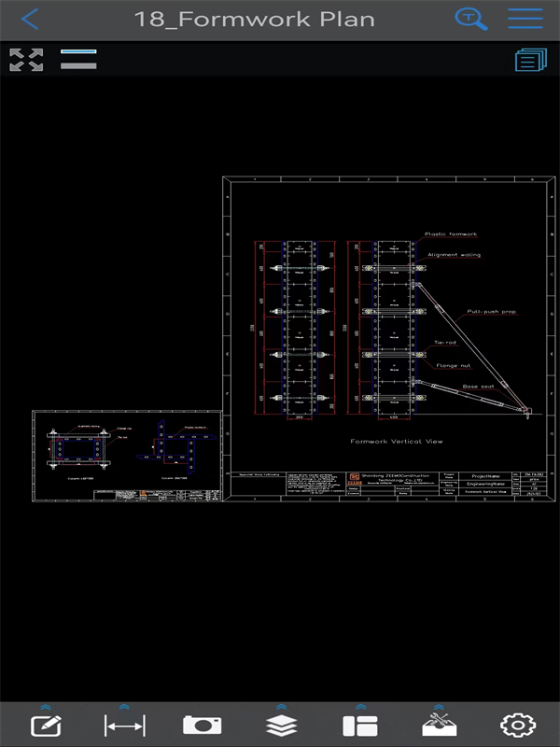Tap the small column detail sheet at left
This screenshot has height=747, width=560.
[126, 458]
